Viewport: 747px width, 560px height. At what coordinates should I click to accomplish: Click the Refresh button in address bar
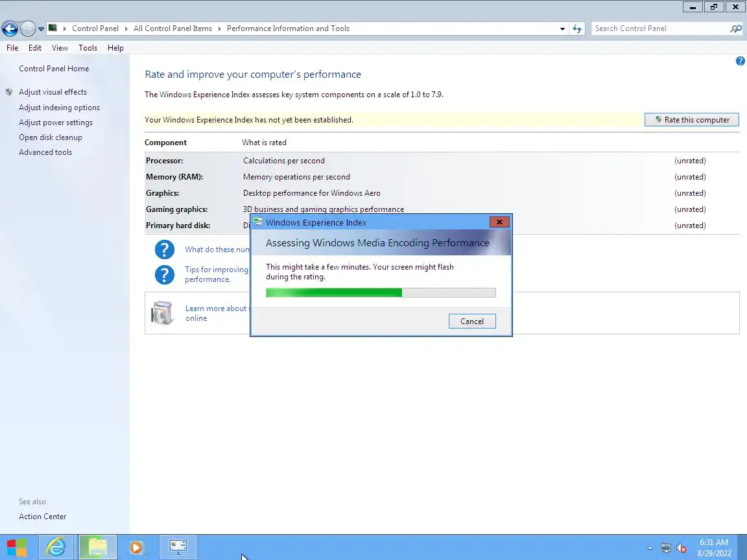pos(577,29)
